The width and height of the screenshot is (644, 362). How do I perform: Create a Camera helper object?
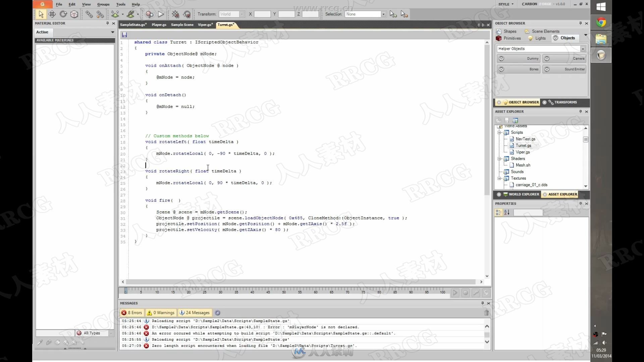click(x=564, y=58)
